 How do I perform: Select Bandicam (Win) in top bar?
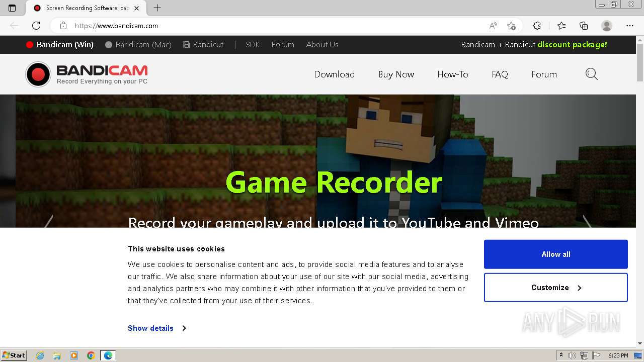click(x=60, y=45)
